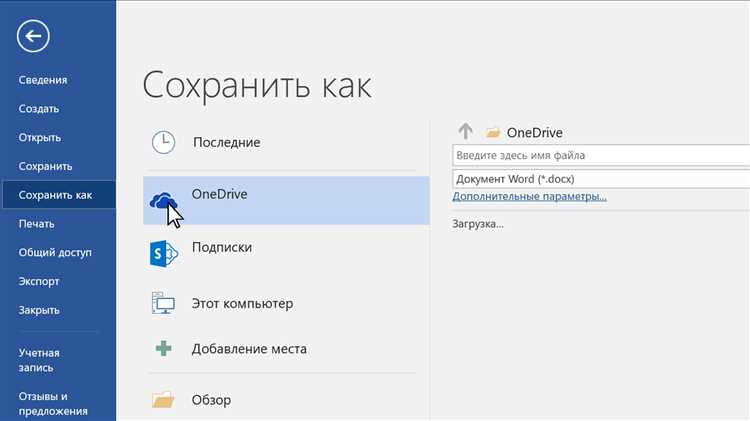Select the Последние location label
This screenshot has height=421, width=750.
pos(227,142)
